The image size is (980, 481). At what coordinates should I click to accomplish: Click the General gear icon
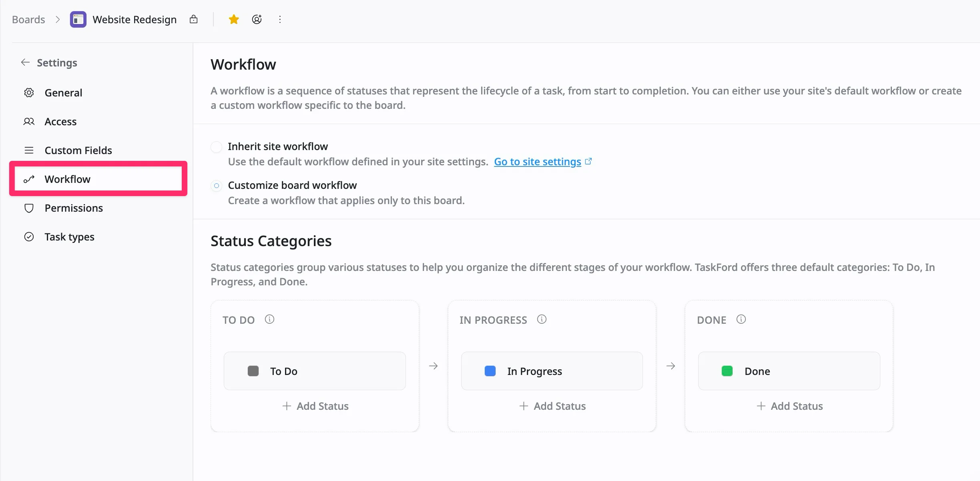click(29, 93)
